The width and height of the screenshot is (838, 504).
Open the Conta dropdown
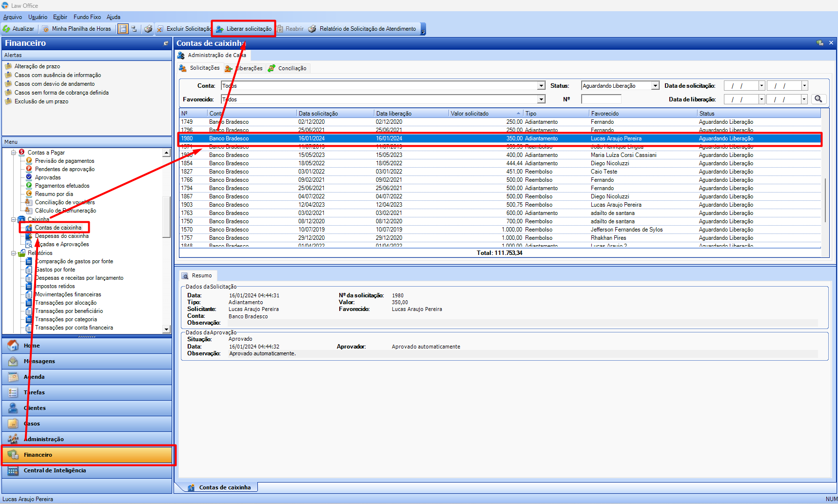541,86
